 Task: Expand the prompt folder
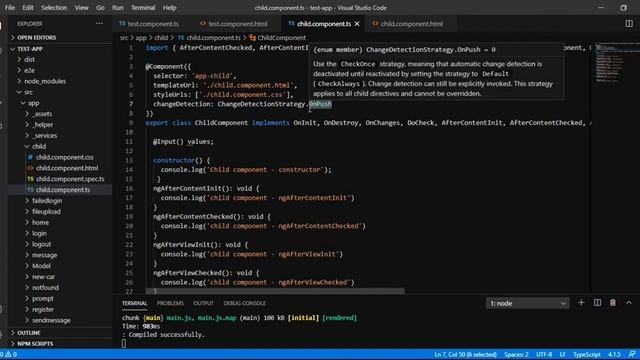point(60,298)
